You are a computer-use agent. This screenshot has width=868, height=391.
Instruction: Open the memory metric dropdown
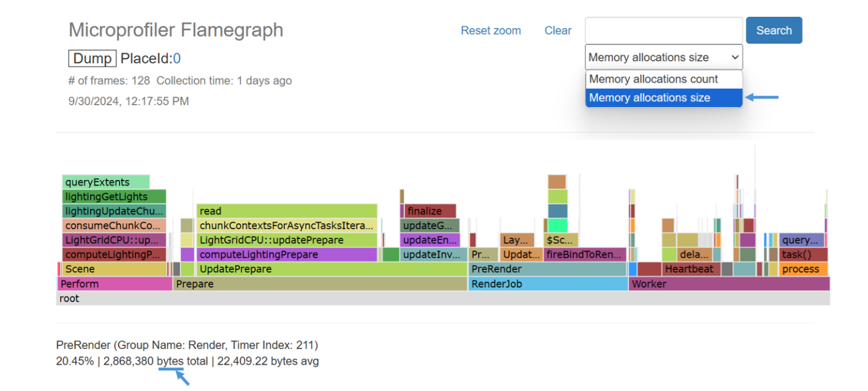[663, 57]
